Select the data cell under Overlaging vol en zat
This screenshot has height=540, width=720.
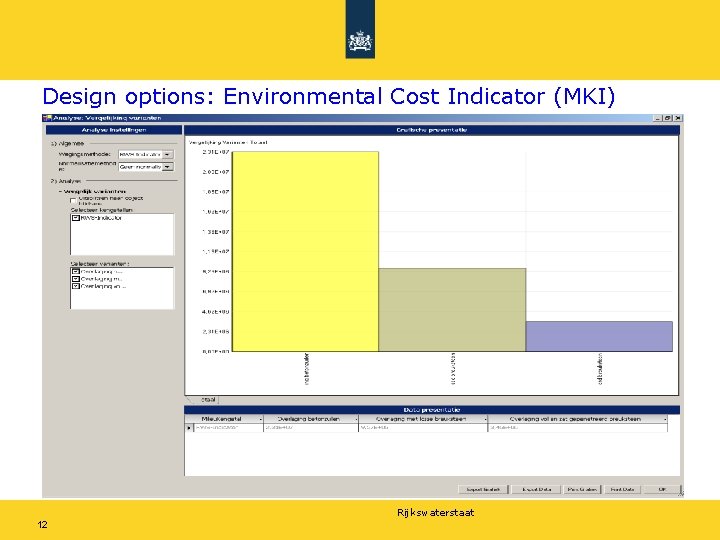(578, 428)
